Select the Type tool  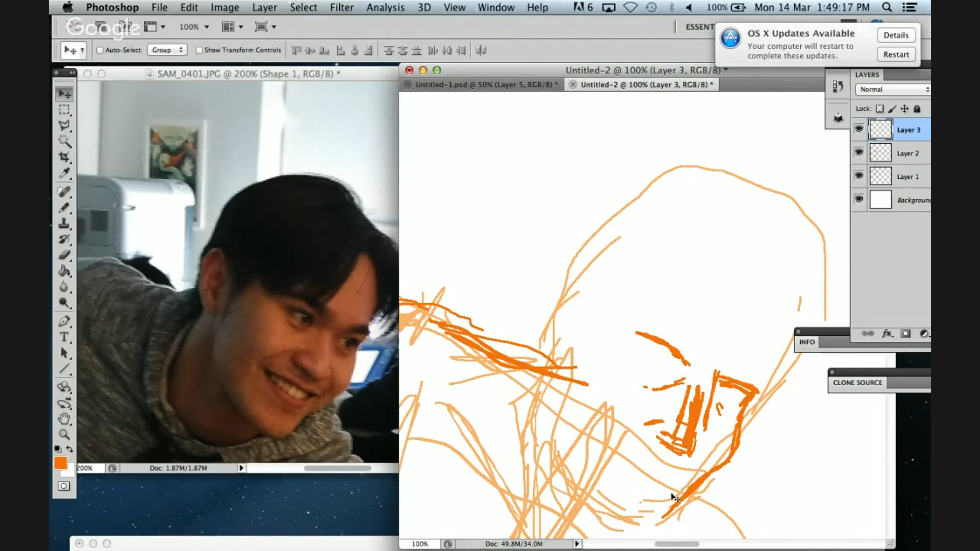point(64,337)
